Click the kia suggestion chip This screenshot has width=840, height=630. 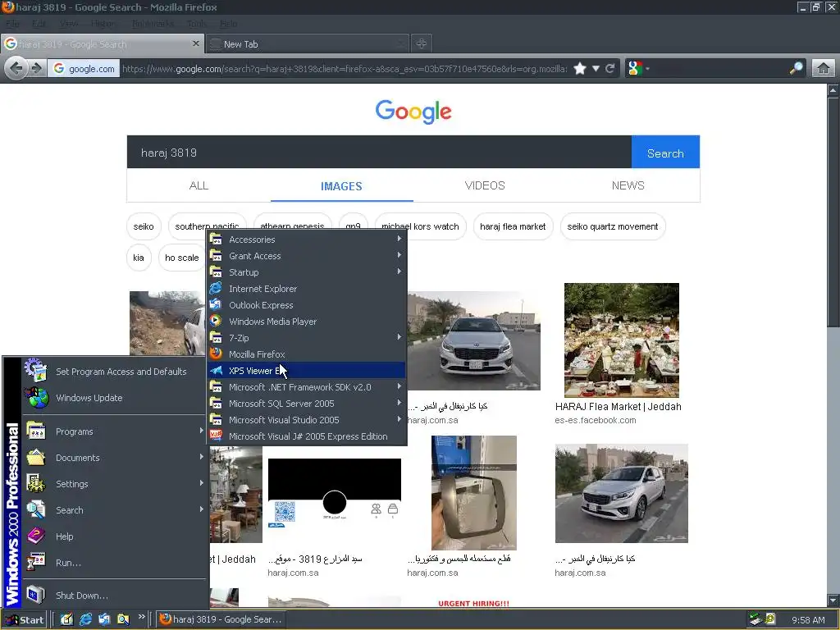point(139,258)
